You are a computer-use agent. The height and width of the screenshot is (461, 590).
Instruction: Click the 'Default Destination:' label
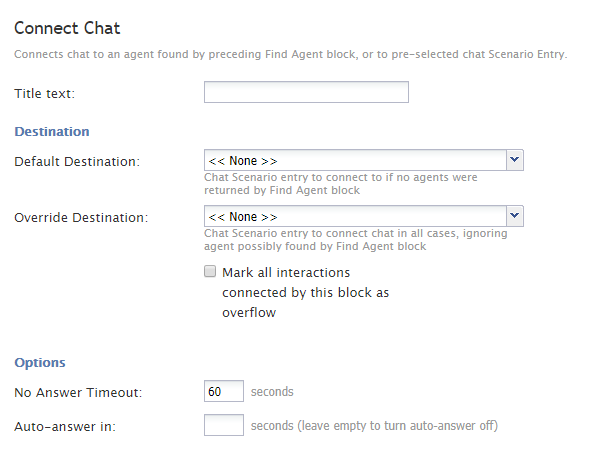click(x=77, y=161)
